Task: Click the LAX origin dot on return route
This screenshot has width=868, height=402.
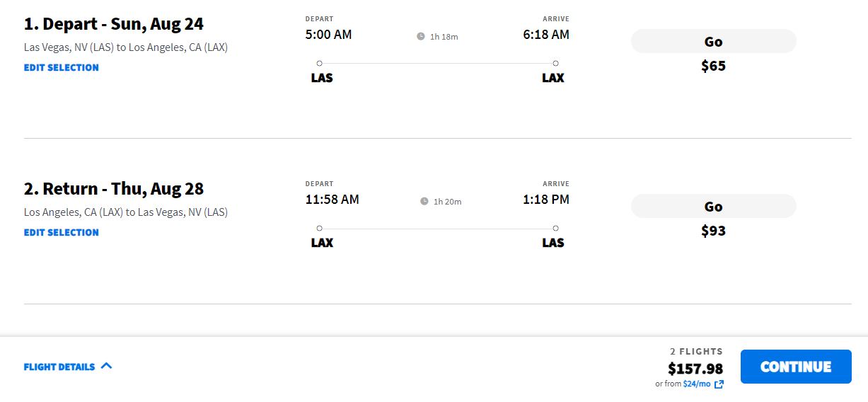Action: coord(320,228)
